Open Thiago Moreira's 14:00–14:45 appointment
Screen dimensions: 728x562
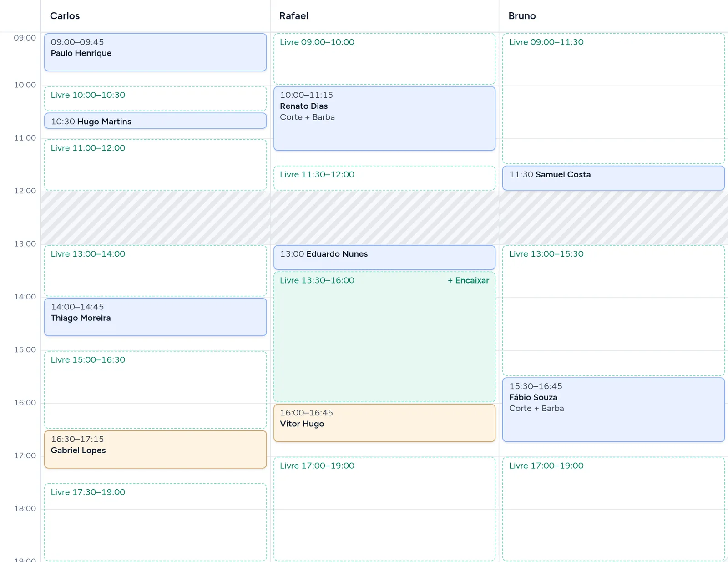pyautogui.click(x=155, y=317)
